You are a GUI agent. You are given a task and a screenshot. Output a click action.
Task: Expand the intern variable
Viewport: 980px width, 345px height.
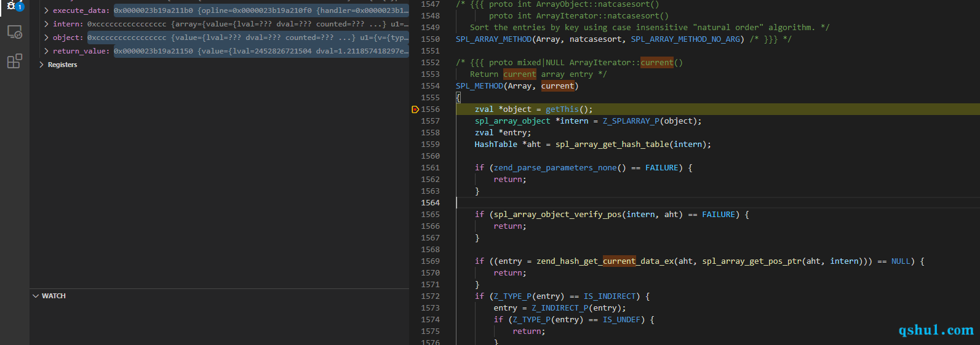pyautogui.click(x=47, y=24)
